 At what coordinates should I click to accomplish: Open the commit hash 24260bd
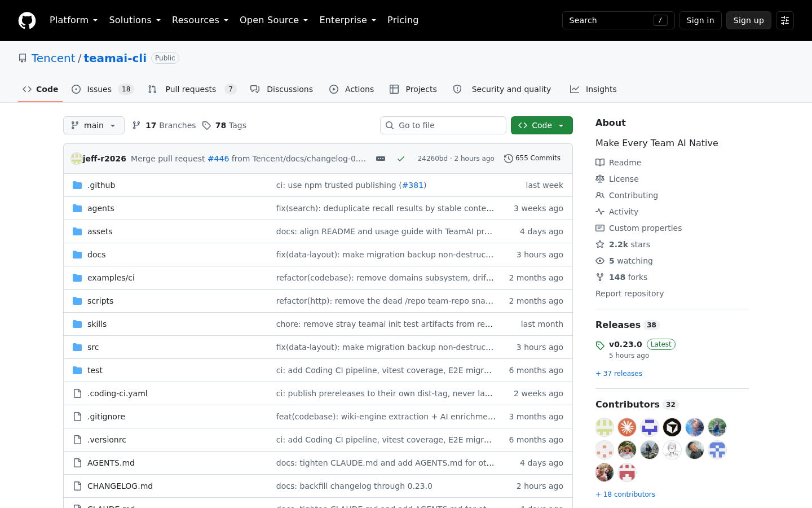[433, 159]
